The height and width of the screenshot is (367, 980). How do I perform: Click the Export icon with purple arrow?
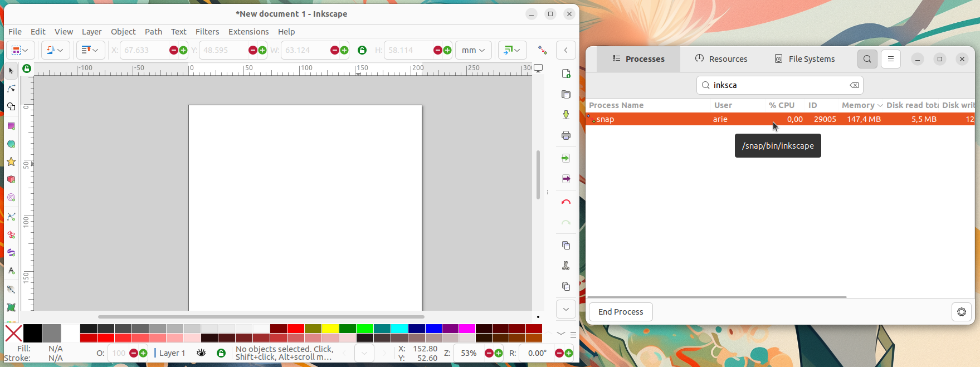566,179
